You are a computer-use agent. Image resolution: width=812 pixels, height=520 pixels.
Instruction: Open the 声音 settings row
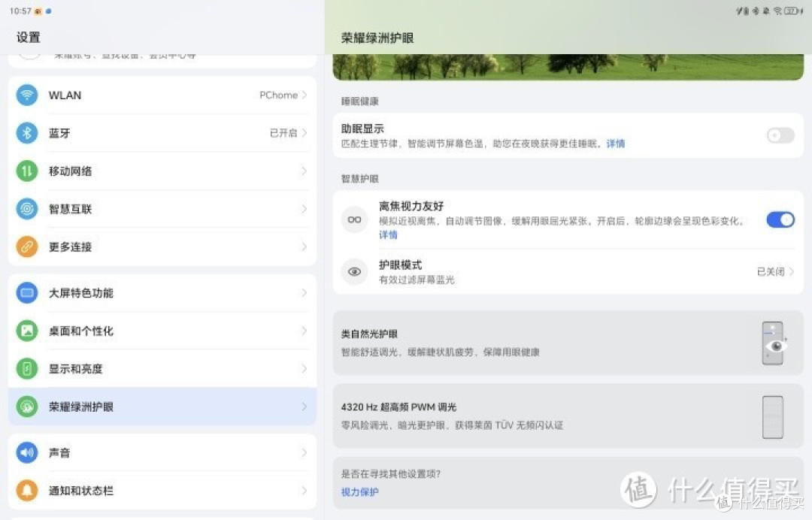pos(162,452)
